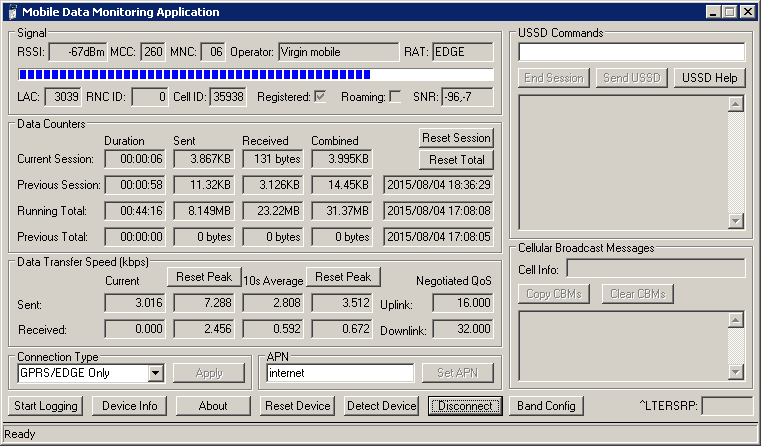This screenshot has height=446, width=761.
Task: Click the Operator field Virgin mobile
Action: coord(339,52)
